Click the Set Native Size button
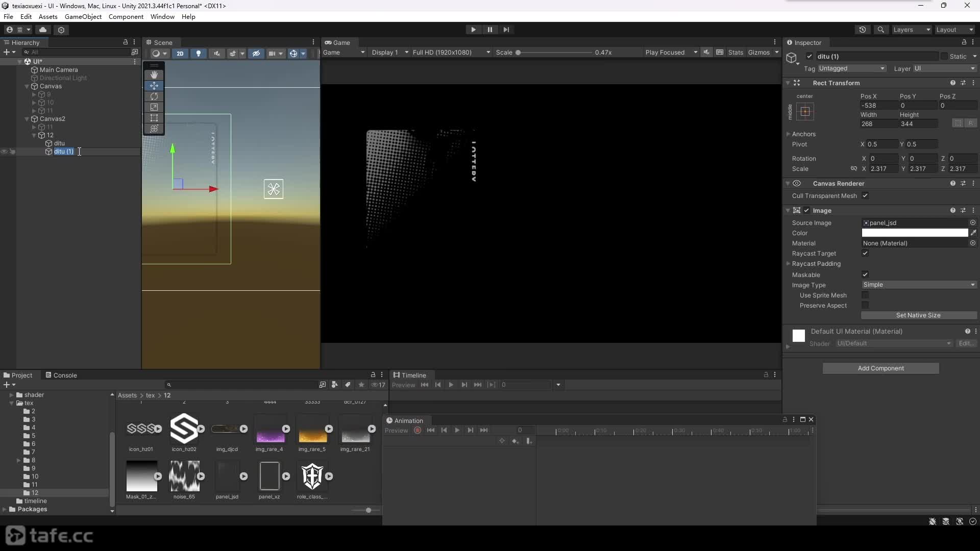 tap(918, 315)
